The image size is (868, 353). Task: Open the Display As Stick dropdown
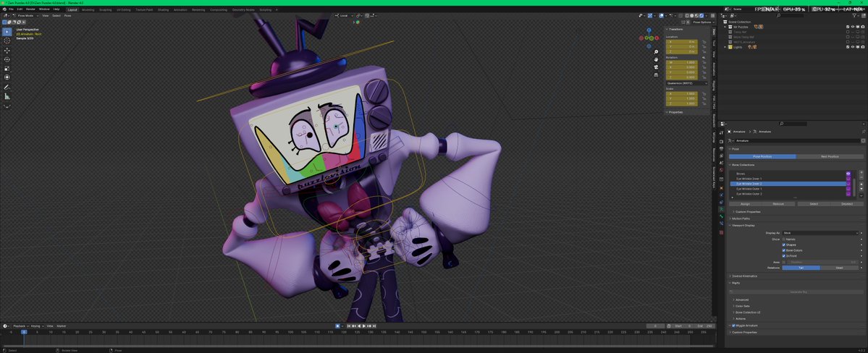pyautogui.click(x=820, y=233)
